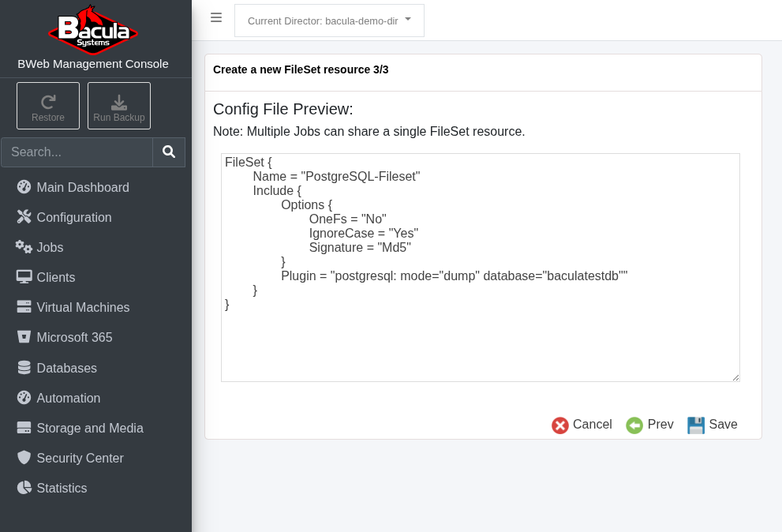The width and height of the screenshot is (782, 532).
Task: Click the Databases icon
Action: click(x=24, y=368)
